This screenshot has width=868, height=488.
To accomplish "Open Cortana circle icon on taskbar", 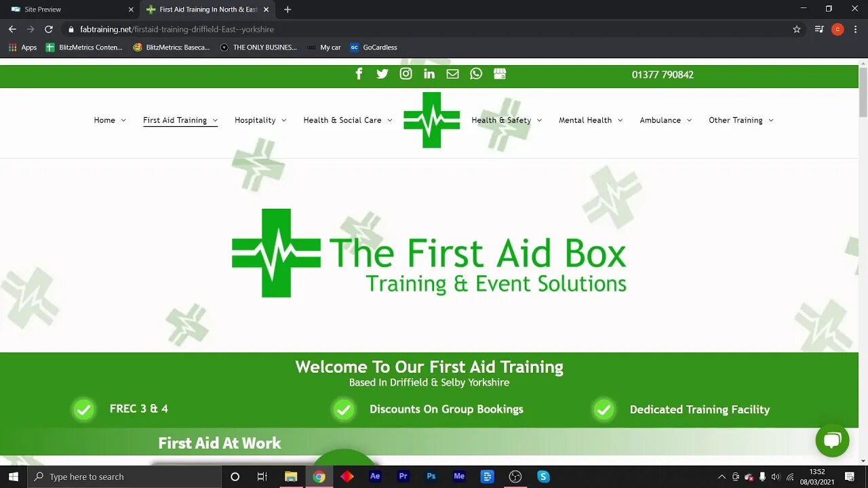I will (235, 476).
